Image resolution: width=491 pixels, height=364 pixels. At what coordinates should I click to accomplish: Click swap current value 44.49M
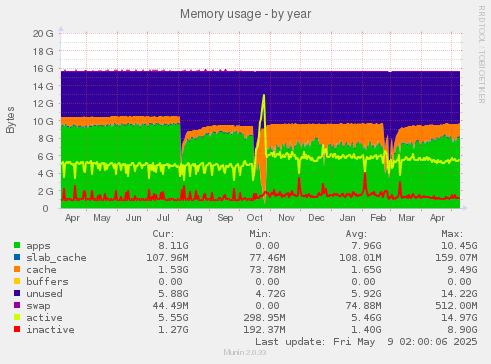170,306
